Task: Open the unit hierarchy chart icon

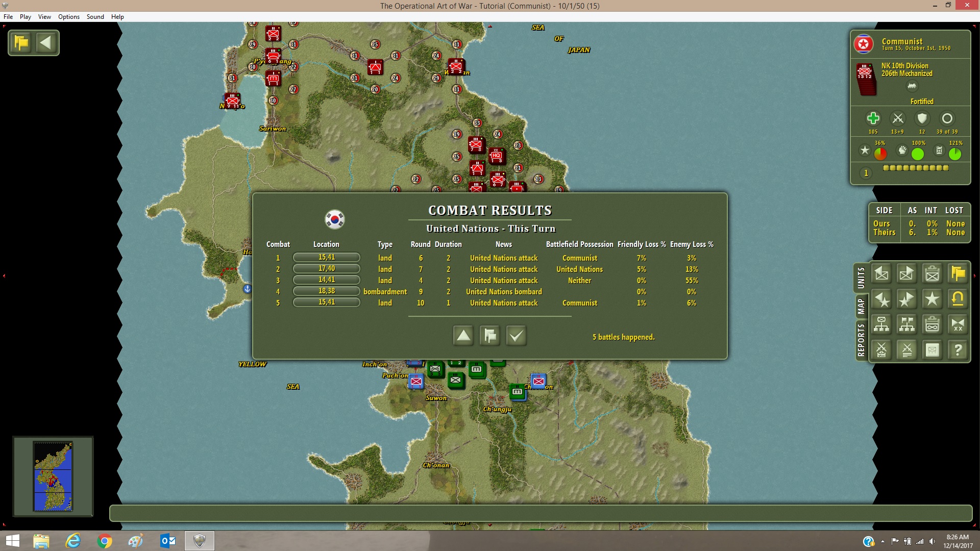Action: point(881,324)
